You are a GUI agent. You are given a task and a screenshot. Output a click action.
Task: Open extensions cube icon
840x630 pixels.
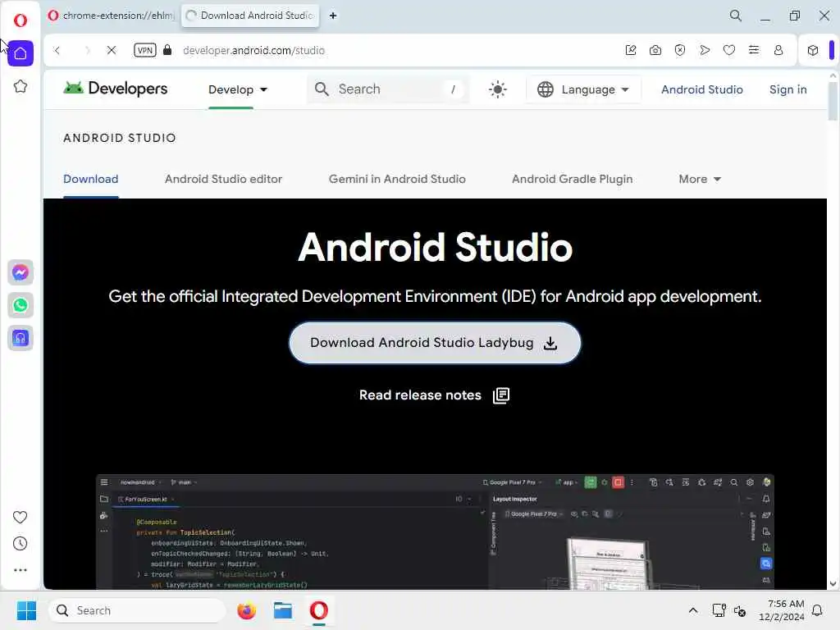[x=813, y=50]
